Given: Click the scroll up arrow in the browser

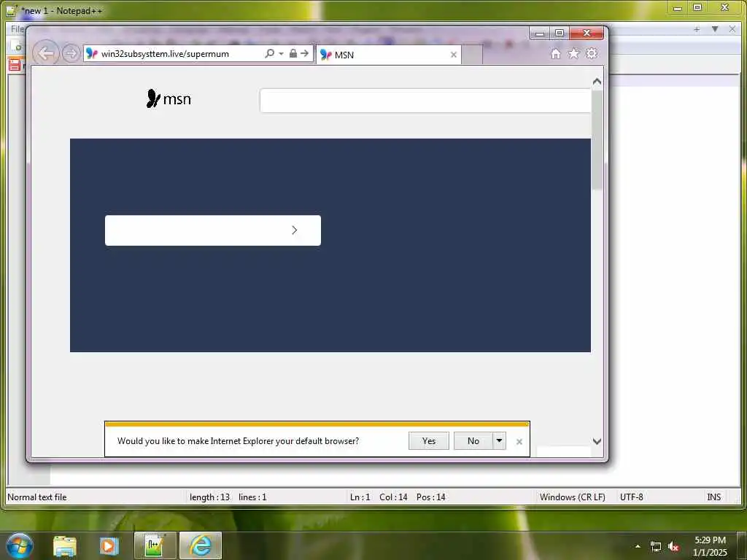Looking at the screenshot, I should 597,82.
